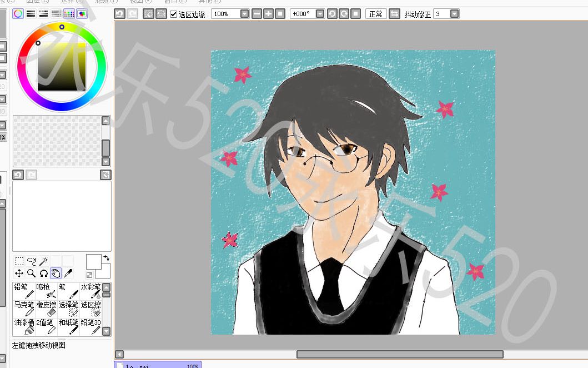
Task: Uncheck the 选区边缘 checkbox
Action: pos(173,14)
